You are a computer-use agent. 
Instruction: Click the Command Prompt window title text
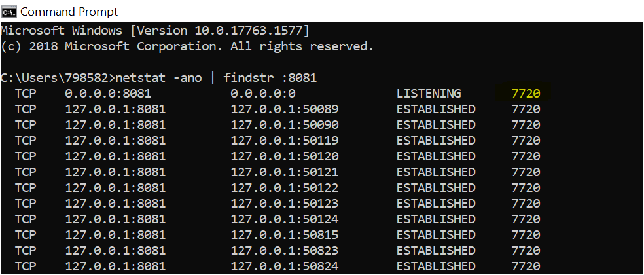point(69,12)
